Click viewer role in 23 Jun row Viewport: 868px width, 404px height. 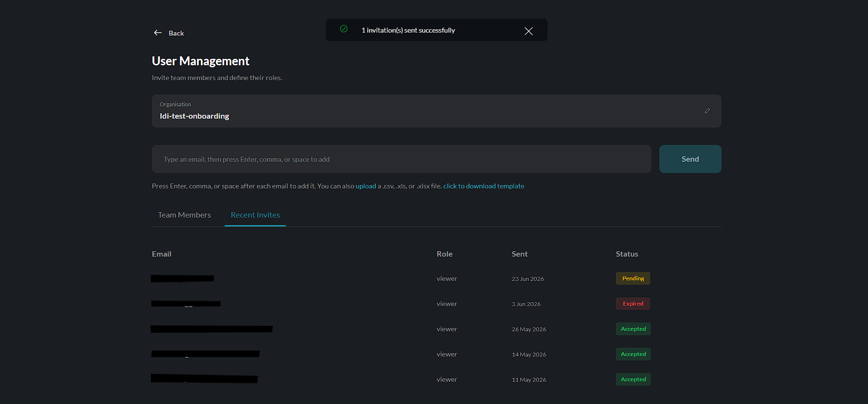coord(447,279)
